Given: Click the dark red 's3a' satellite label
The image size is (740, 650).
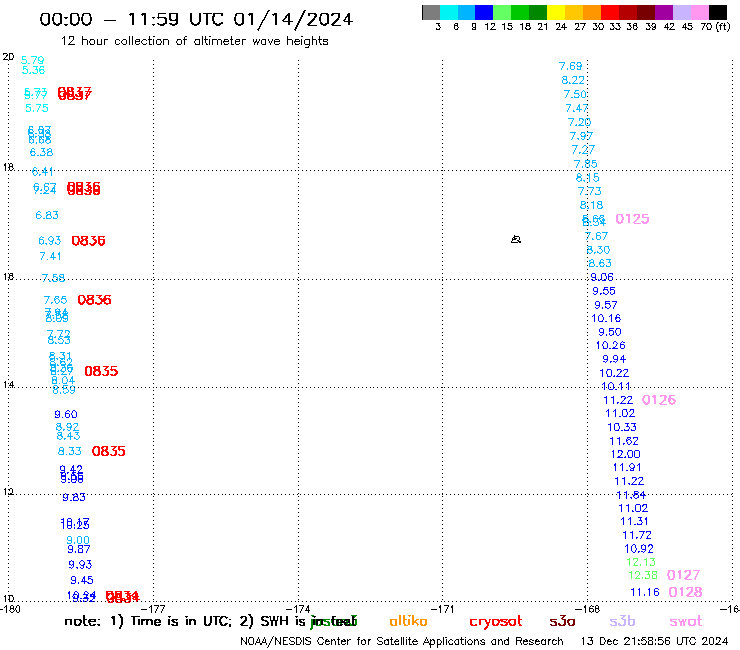Looking at the screenshot, I should (x=562, y=621).
